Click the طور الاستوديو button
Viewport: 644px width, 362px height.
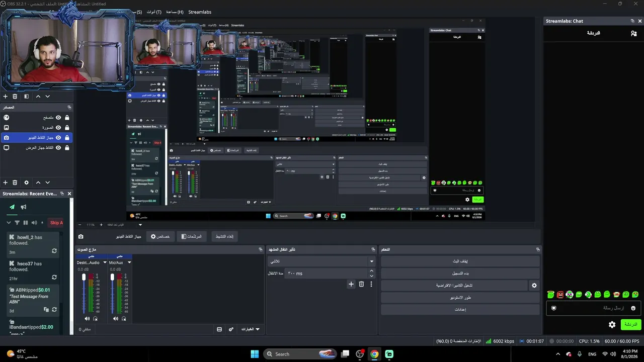point(460,298)
